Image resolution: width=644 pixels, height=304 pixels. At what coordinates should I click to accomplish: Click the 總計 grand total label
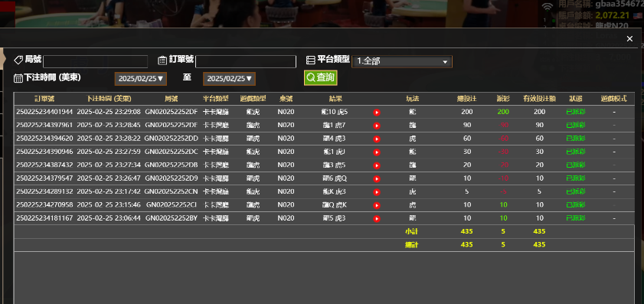tap(411, 244)
